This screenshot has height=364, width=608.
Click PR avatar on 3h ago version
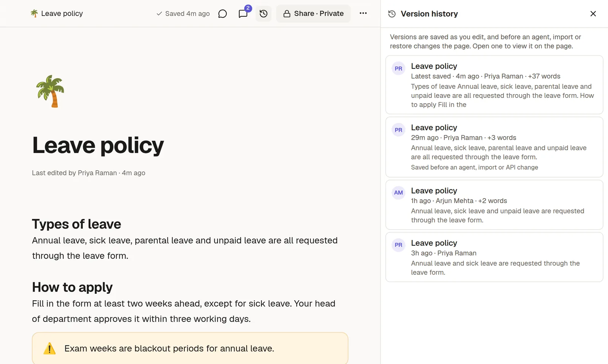pos(398,245)
